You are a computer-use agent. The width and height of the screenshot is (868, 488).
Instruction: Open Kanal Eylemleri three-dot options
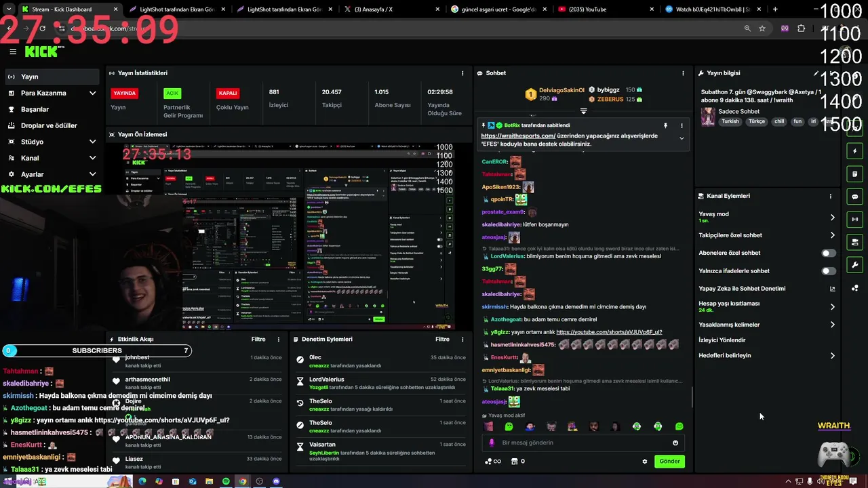pos(830,196)
